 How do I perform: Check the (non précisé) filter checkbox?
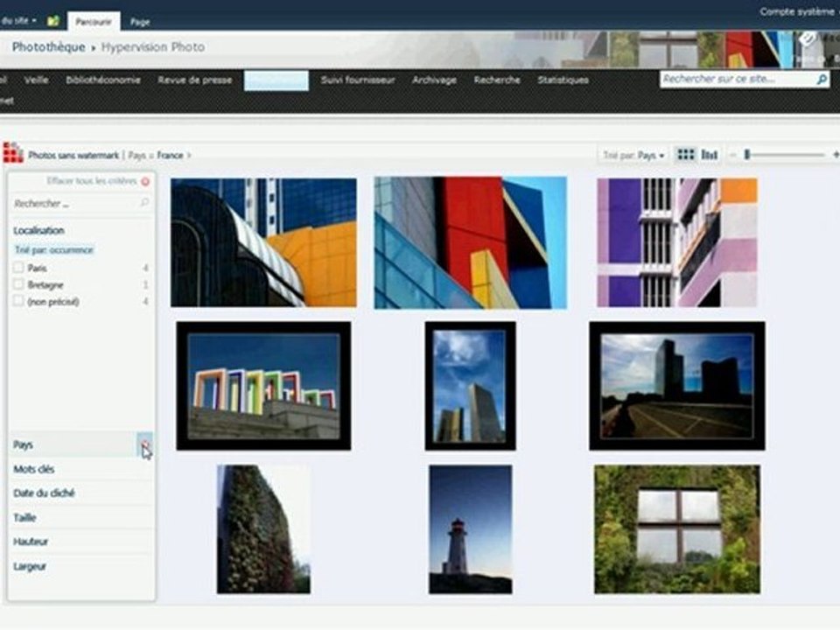tap(18, 301)
